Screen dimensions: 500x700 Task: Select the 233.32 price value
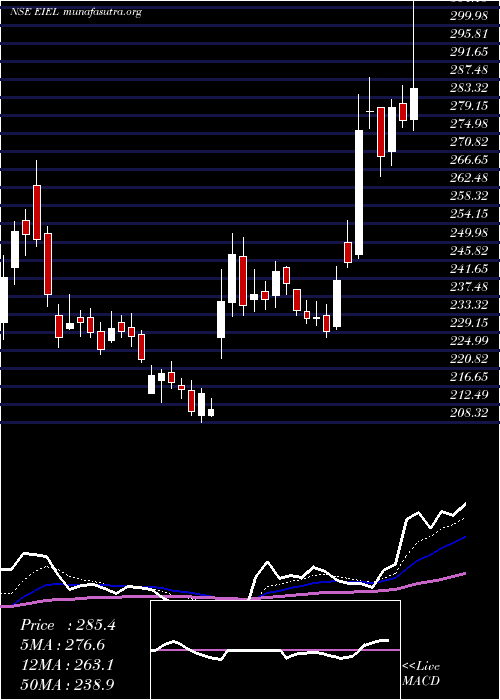(x=468, y=305)
